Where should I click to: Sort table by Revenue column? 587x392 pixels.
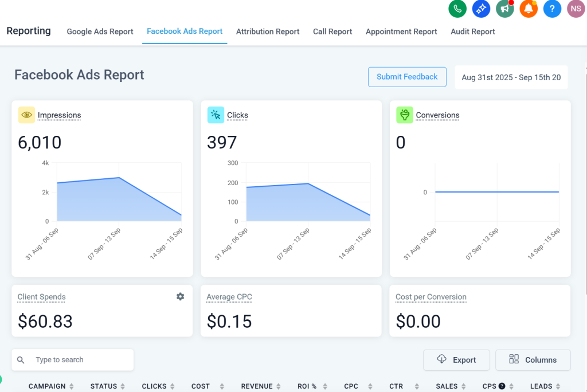pos(261,386)
